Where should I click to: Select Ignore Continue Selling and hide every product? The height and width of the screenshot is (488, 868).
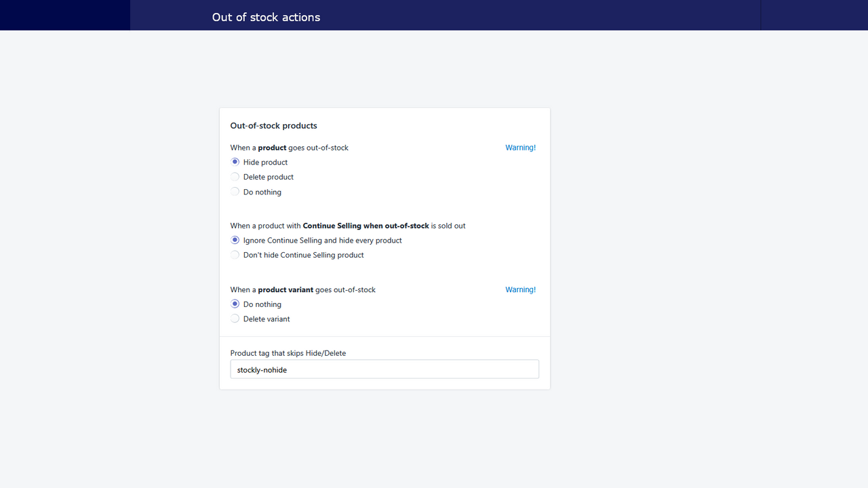pyautogui.click(x=235, y=240)
